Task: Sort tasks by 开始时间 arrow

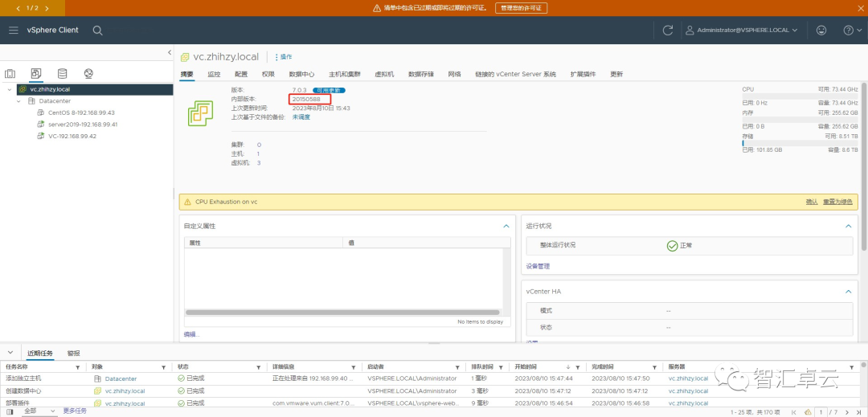Action: [x=568, y=367]
